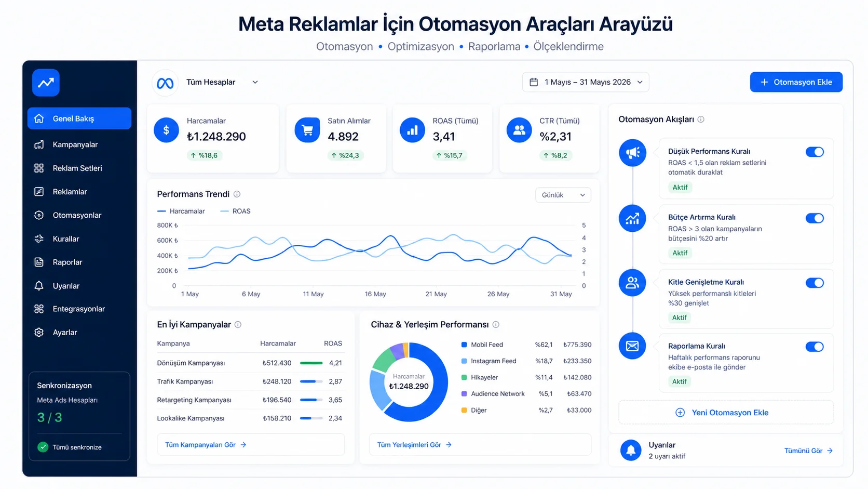This screenshot has width=868, height=489.
Task: Click info icon beside Cihaz & Yerleşim Performansı
Action: pyautogui.click(x=496, y=324)
